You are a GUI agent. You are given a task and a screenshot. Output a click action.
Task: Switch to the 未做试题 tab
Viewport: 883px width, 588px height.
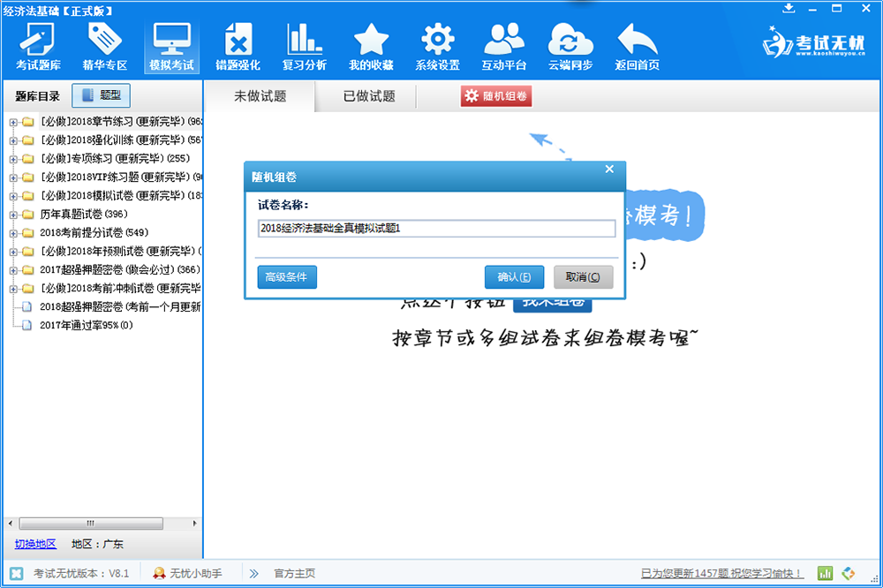(260, 96)
